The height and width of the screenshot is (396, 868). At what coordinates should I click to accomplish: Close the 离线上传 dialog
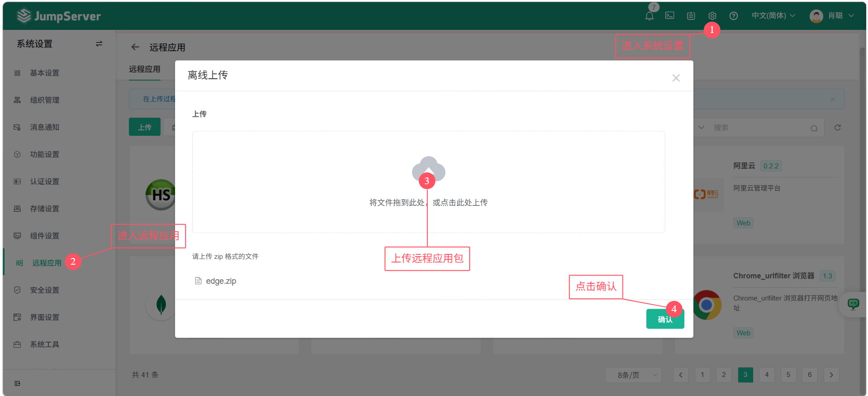click(676, 78)
